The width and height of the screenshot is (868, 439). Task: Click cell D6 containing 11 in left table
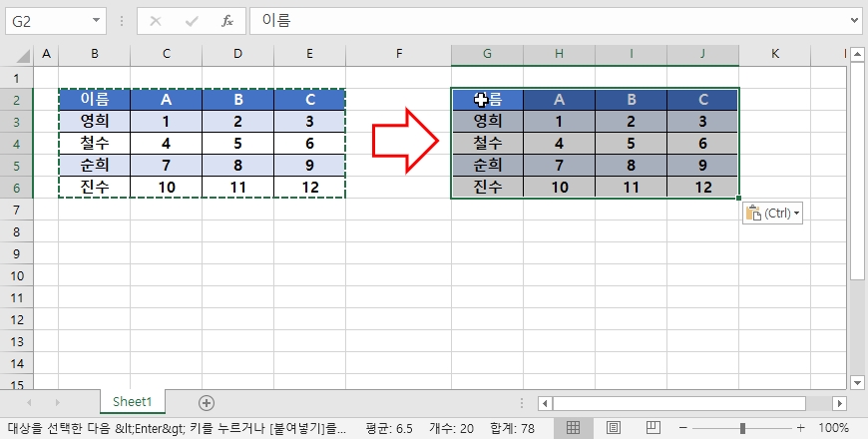coord(237,188)
